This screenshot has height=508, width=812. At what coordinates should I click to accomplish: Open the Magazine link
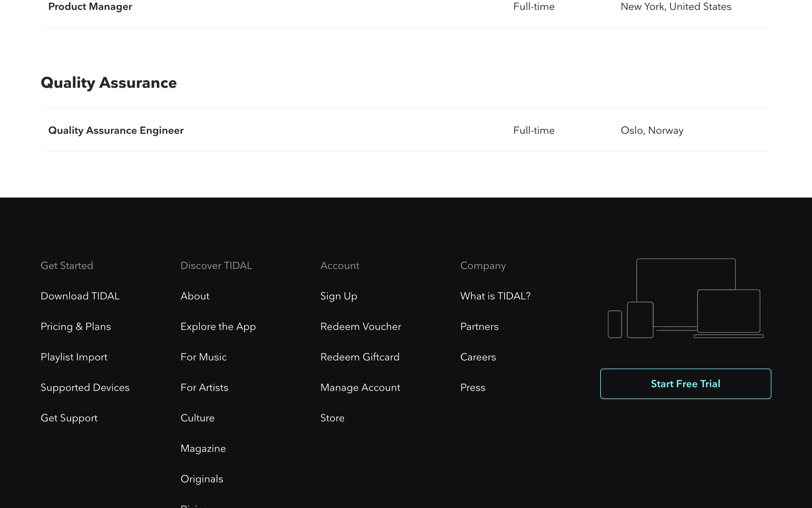[x=203, y=448]
